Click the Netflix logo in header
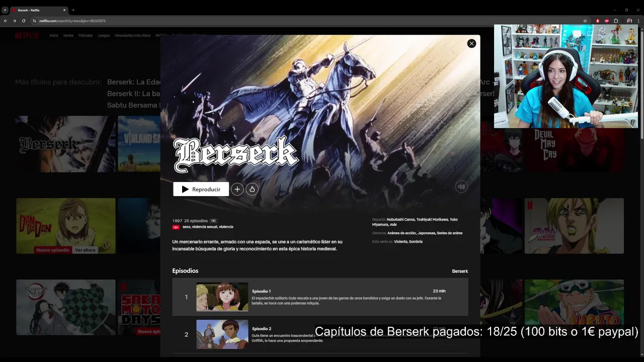The image size is (644, 362). [27, 35]
